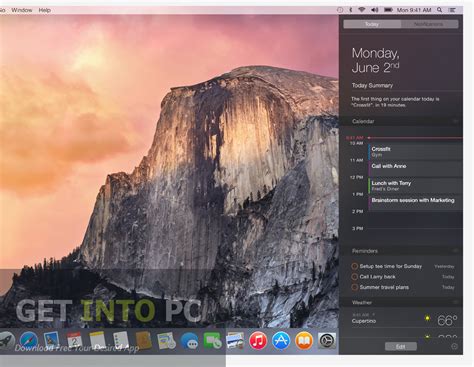This screenshot has height=367, width=474.
Task: Open the App Store dock icon
Action: [281, 341]
